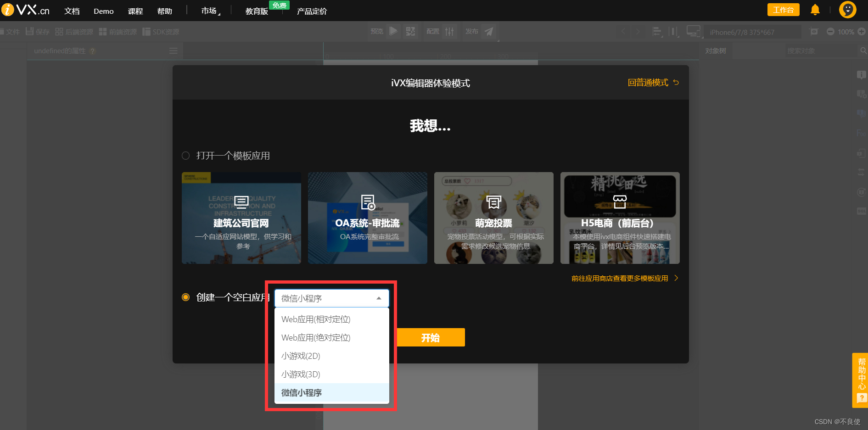Open the more templates in app store link
The height and width of the screenshot is (430, 868).
[x=625, y=278]
